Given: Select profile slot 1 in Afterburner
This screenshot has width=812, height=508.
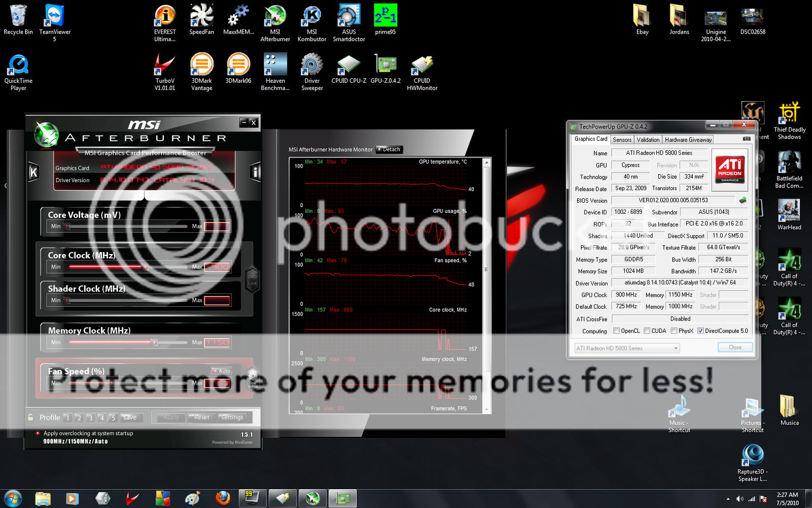Looking at the screenshot, I should pyautogui.click(x=67, y=418).
